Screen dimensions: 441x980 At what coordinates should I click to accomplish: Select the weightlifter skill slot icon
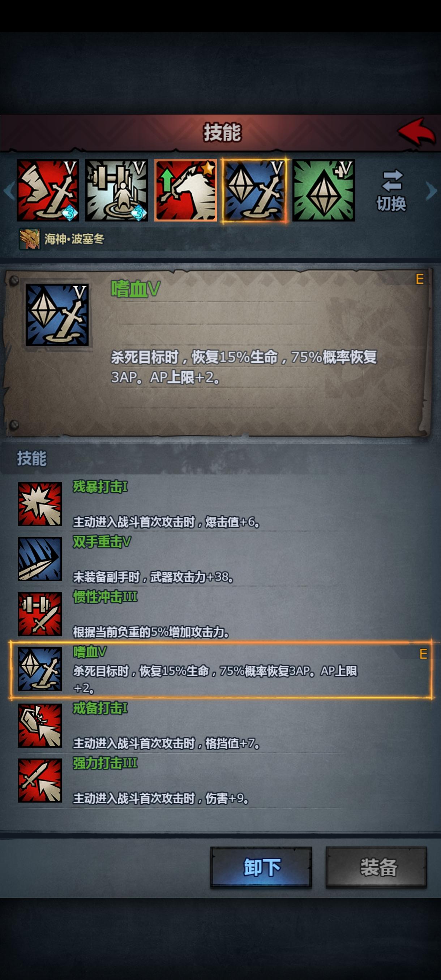(116, 190)
